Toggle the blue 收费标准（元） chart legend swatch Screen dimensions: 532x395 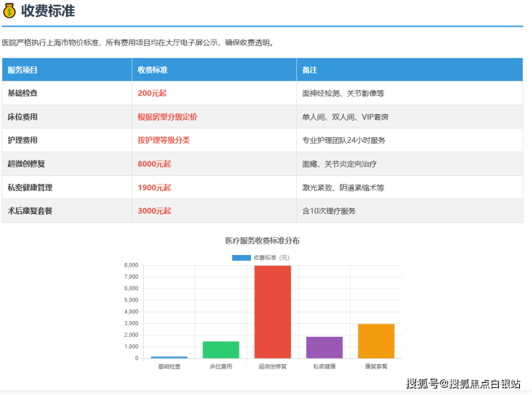(x=241, y=257)
